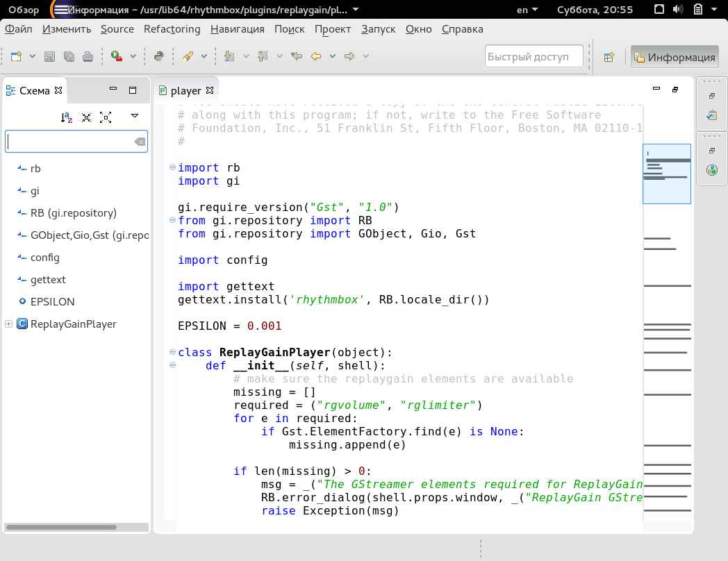
Task: Click the Save All toolbar icon
Action: click(x=69, y=57)
